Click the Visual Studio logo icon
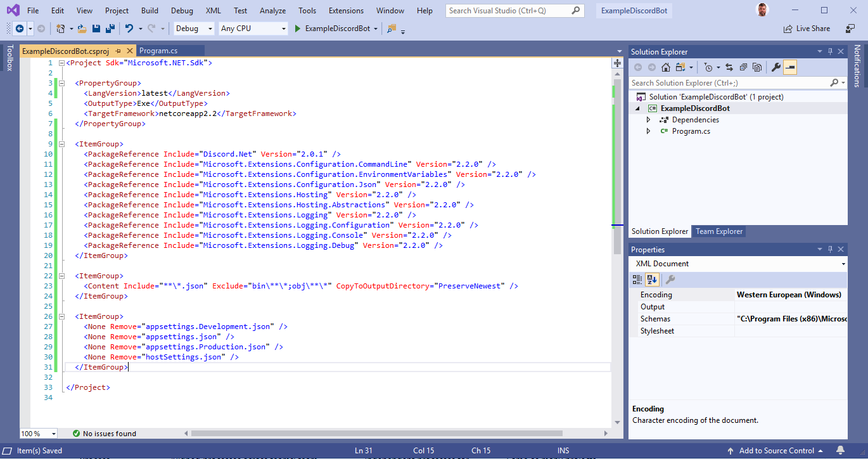The height and width of the screenshot is (459, 868). point(13,10)
